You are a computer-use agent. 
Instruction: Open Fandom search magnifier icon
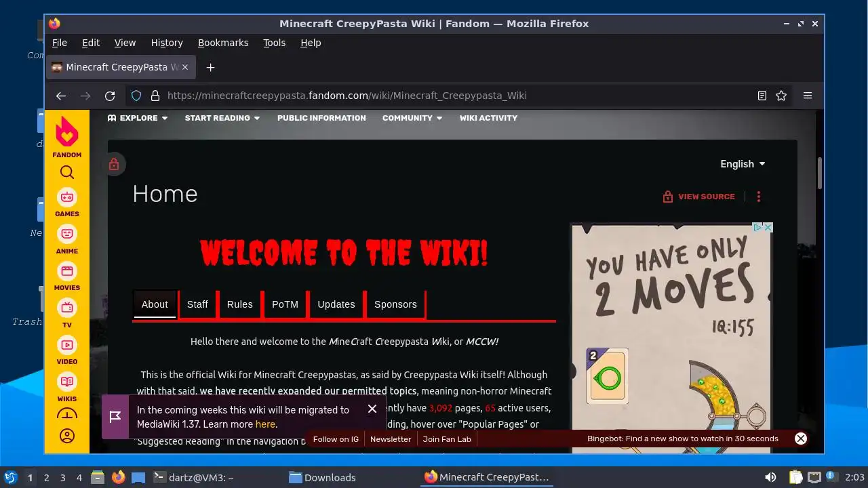click(67, 172)
